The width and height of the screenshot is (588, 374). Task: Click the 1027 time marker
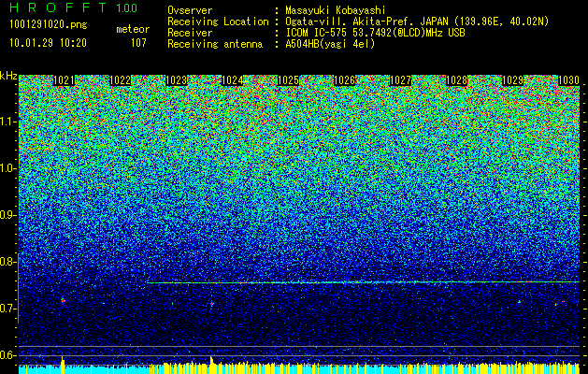coord(400,80)
